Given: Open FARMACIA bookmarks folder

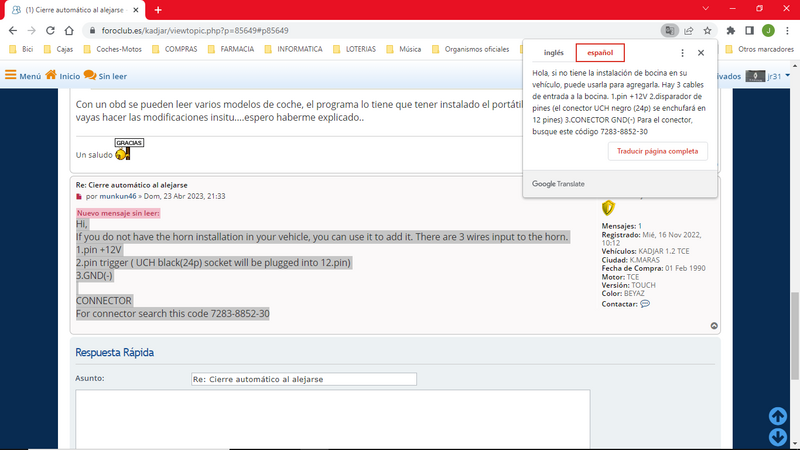Looking at the screenshot, I should (231, 49).
